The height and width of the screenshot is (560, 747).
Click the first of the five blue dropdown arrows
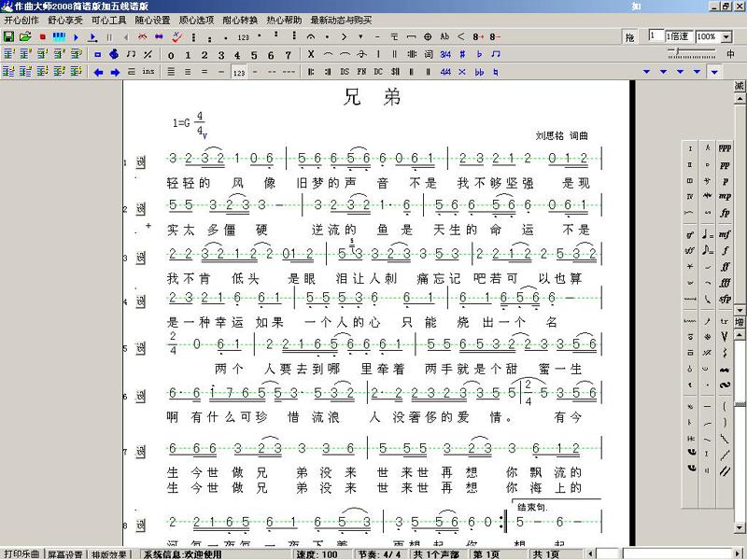tap(646, 72)
